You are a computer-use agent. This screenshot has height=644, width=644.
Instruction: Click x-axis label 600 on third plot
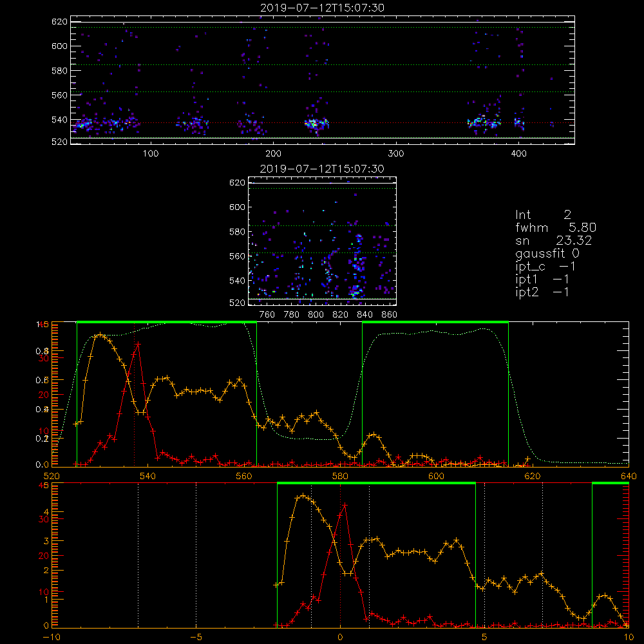436,476
